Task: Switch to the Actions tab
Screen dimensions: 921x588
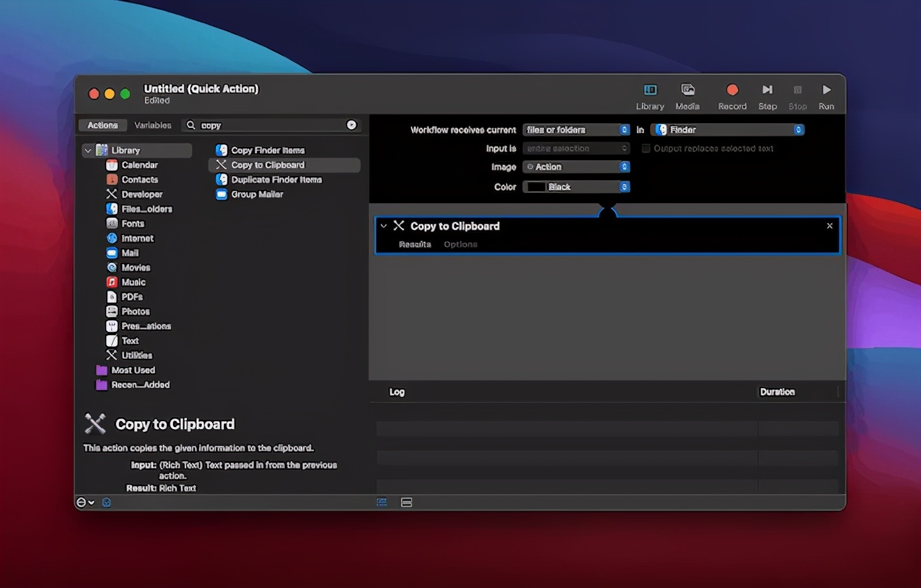Action: pos(103,125)
